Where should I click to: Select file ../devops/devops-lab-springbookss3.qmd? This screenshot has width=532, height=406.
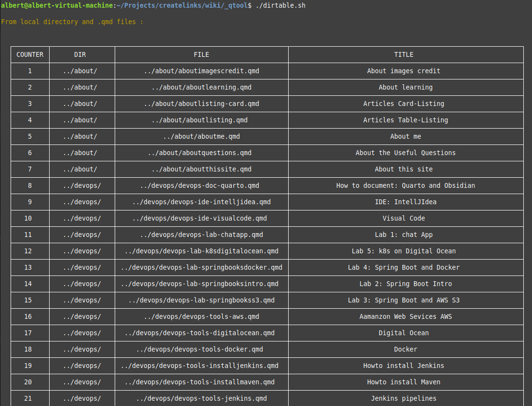pos(201,300)
